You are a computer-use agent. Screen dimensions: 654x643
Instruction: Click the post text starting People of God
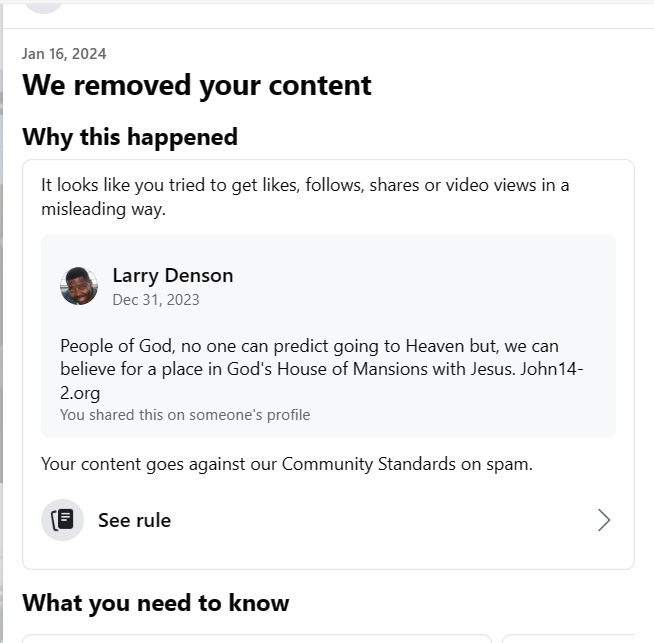322,369
